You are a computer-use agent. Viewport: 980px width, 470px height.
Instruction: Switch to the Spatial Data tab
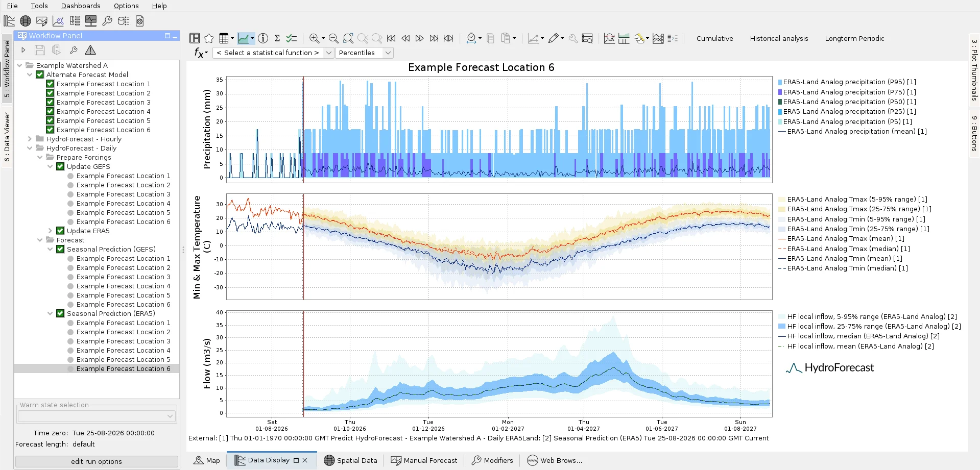350,460
